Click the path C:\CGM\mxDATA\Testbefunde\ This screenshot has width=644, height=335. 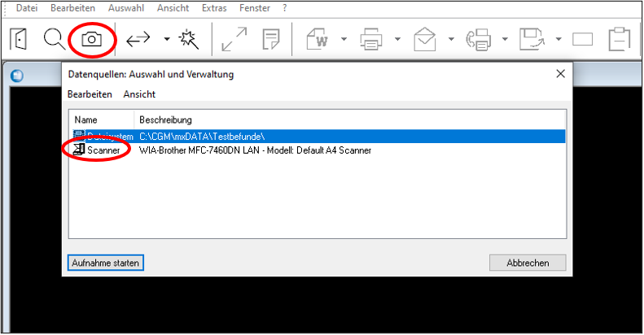tap(202, 136)
